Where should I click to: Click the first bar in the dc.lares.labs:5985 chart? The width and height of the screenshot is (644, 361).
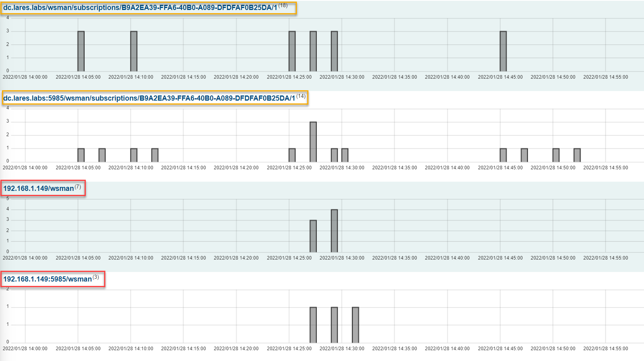click(81, 155)
